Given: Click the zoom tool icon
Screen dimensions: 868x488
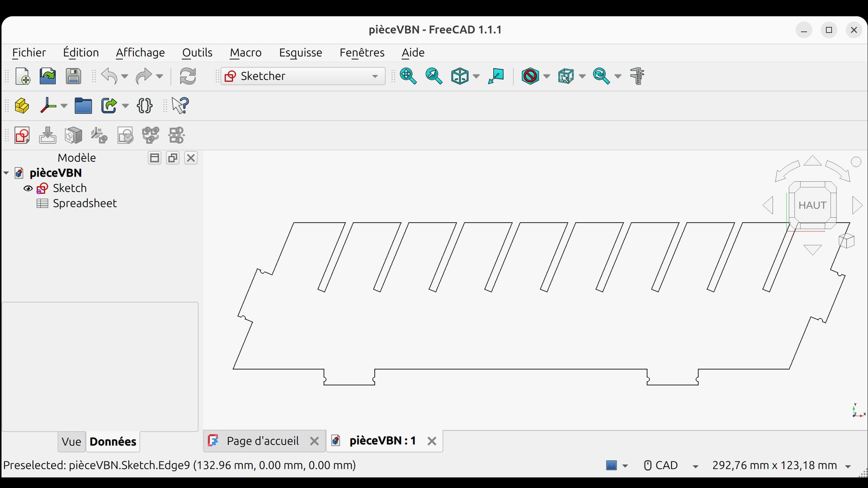Looking at the screenshot, I should click(x=601, y=76).
